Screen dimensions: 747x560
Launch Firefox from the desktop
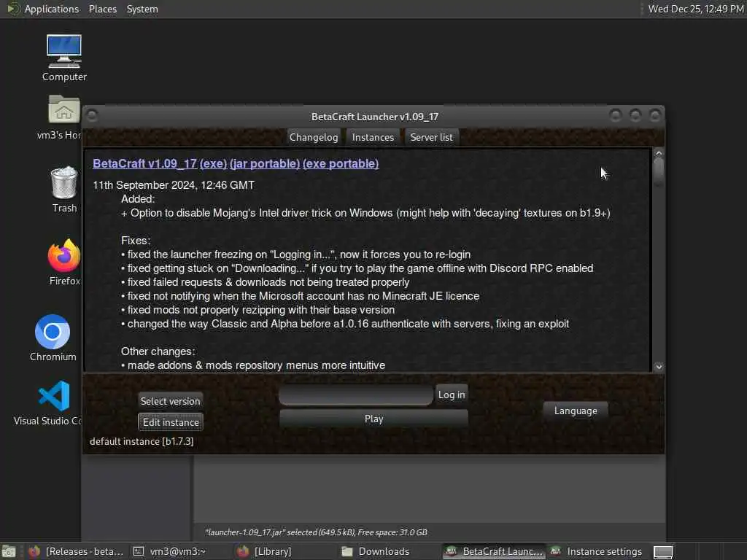click(64, 262)
